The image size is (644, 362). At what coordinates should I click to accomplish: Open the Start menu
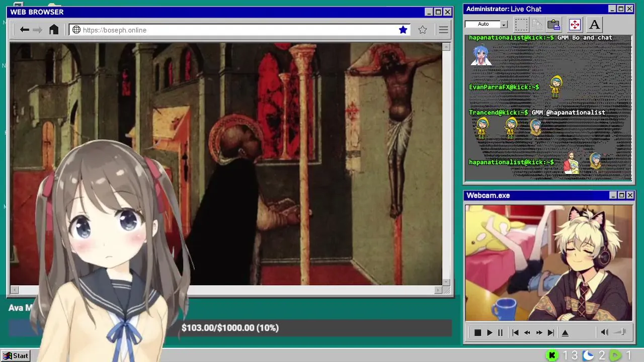(16, 355)
